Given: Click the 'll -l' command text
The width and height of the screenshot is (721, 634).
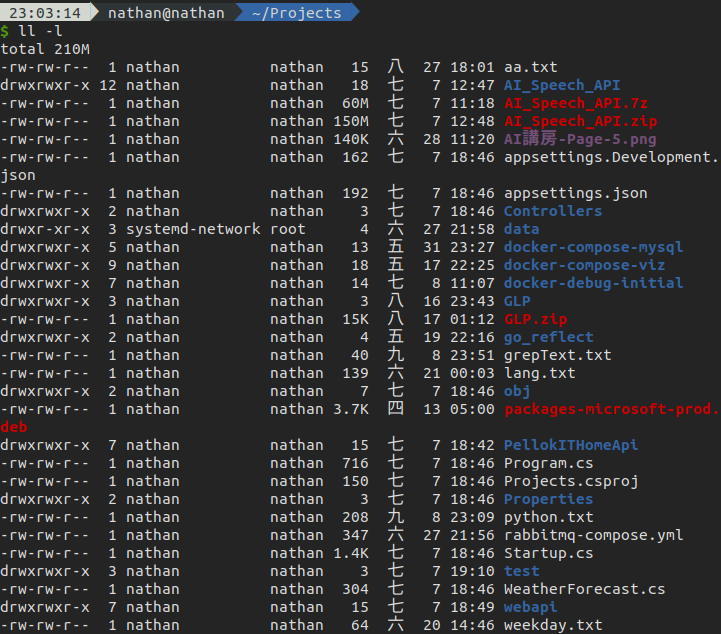Looking at the screenshot, I should click(40, 31).
